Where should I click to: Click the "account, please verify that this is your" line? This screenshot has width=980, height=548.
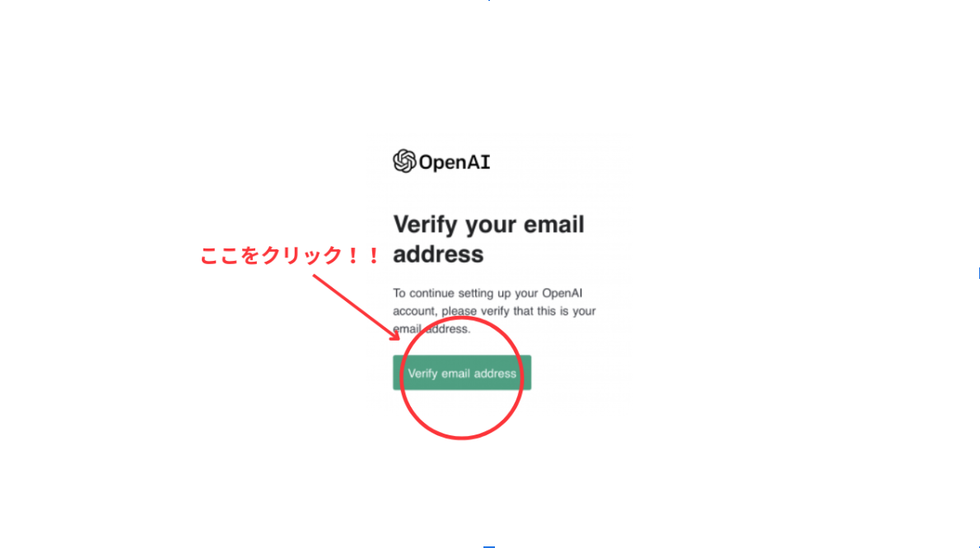click(494, 311)
